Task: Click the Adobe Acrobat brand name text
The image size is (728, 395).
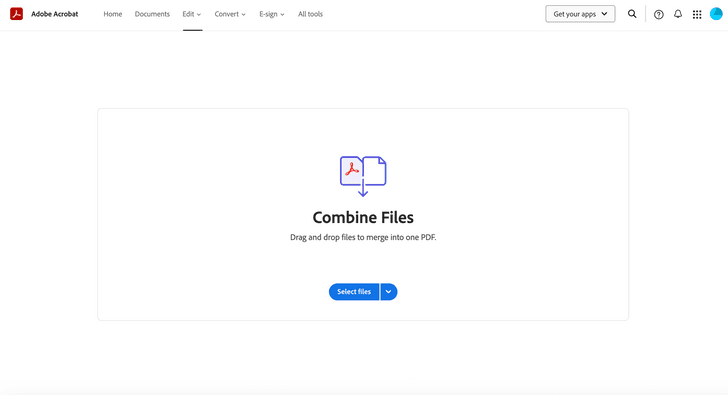Action: coord(54,14)
